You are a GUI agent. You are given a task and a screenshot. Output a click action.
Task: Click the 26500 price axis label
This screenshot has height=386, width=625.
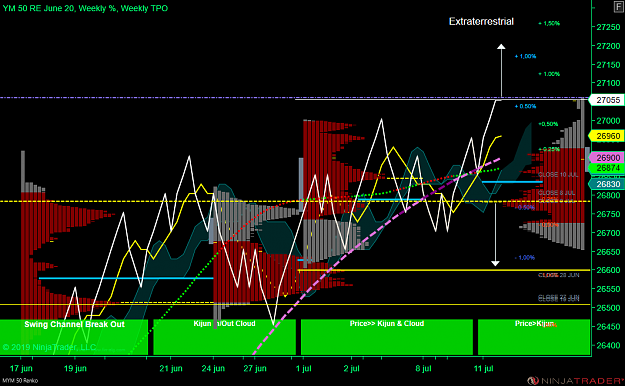point(608,307)
